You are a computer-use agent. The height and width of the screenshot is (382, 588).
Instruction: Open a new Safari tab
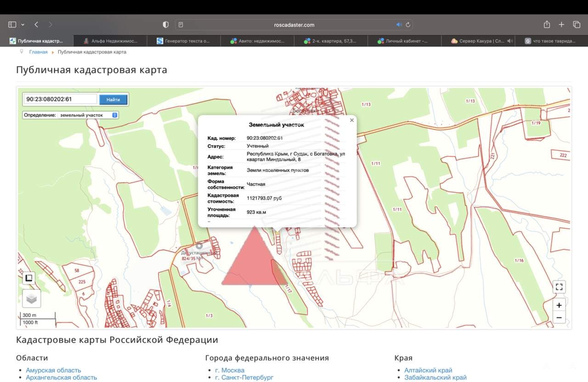(x=561, y=25)
